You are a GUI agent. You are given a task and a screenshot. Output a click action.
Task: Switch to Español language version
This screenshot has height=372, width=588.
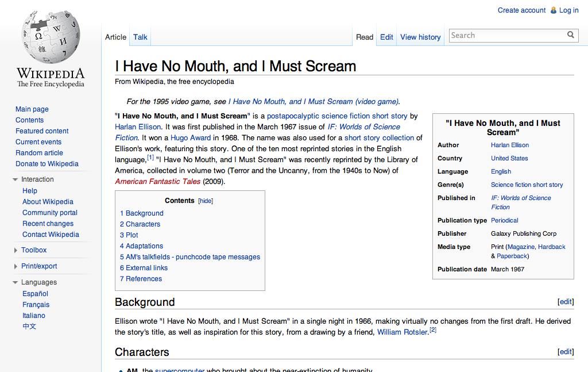click(35, 294)
